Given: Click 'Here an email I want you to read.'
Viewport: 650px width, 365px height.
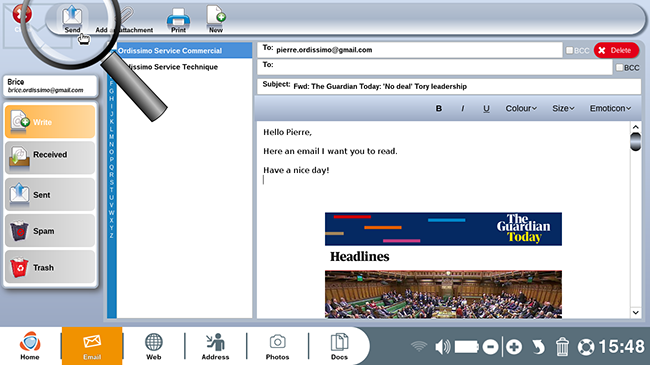Looking at the screenshot, I should click(330, 151).
